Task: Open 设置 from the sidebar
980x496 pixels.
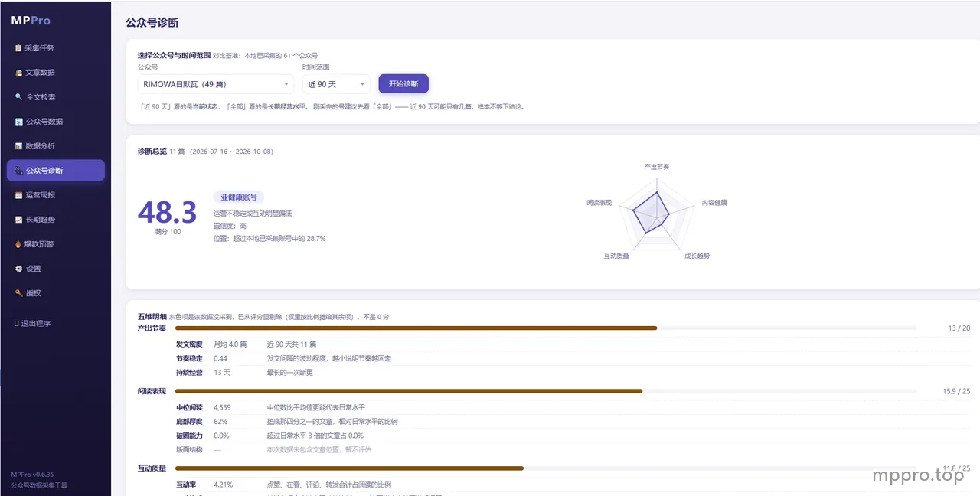Action: click(55, 269)
